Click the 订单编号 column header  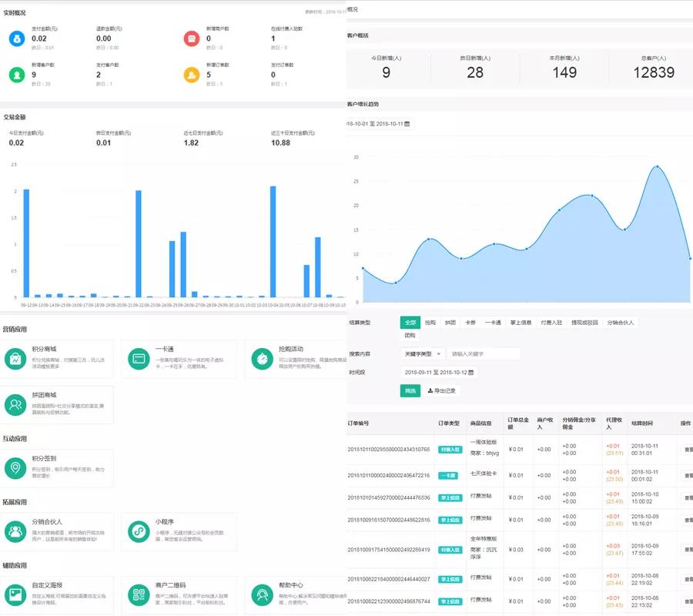[358, 423]
